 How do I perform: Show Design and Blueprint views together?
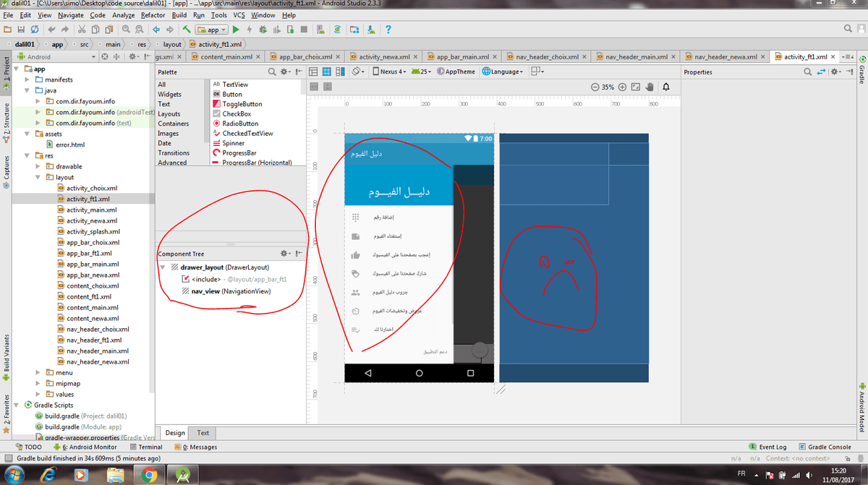click(340, 72)
